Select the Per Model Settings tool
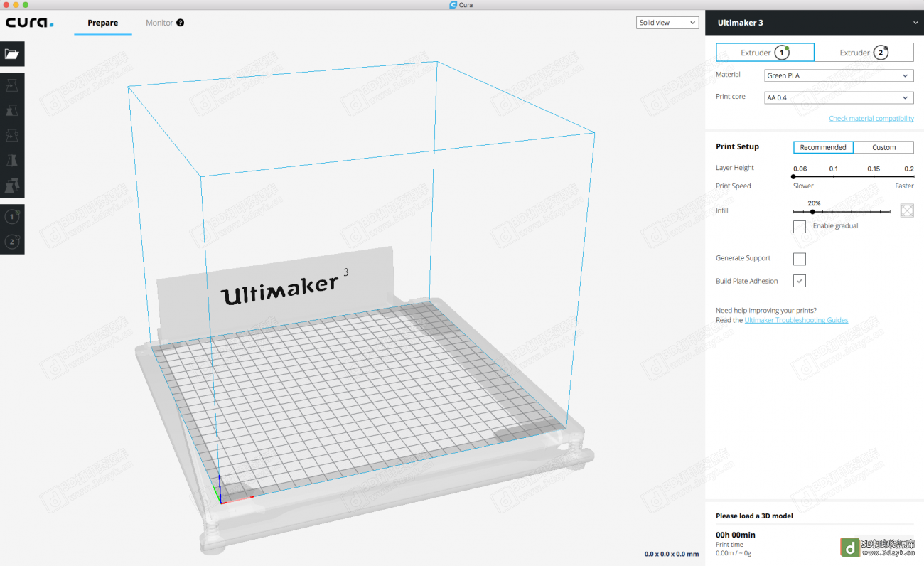The width and height of the screenshot is (924, 566). click(x=12, y=185)
